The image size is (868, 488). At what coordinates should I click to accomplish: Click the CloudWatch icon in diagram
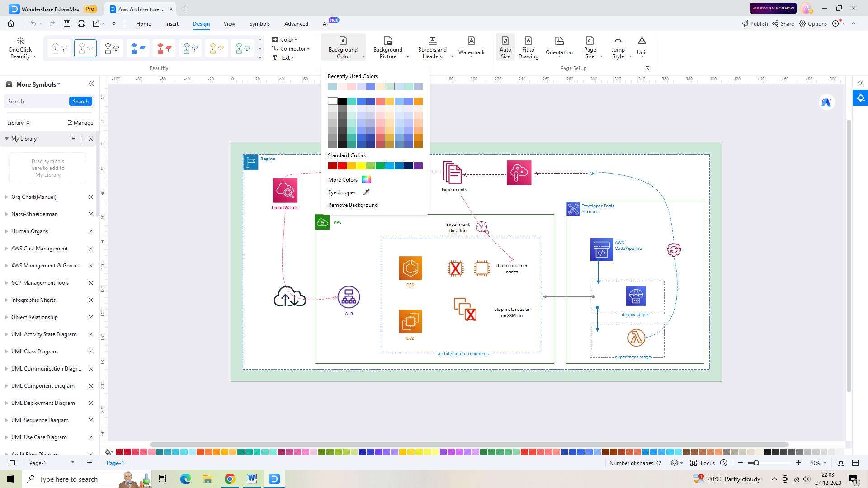pyautogui.click(x=285, y=190)
